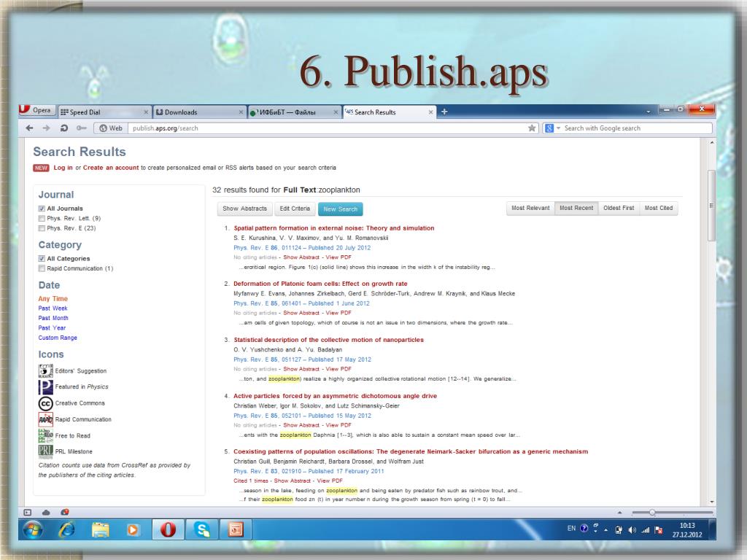The image size is (747, 560).
Task: Filter results by Past Month
Action: pos(53,318)
